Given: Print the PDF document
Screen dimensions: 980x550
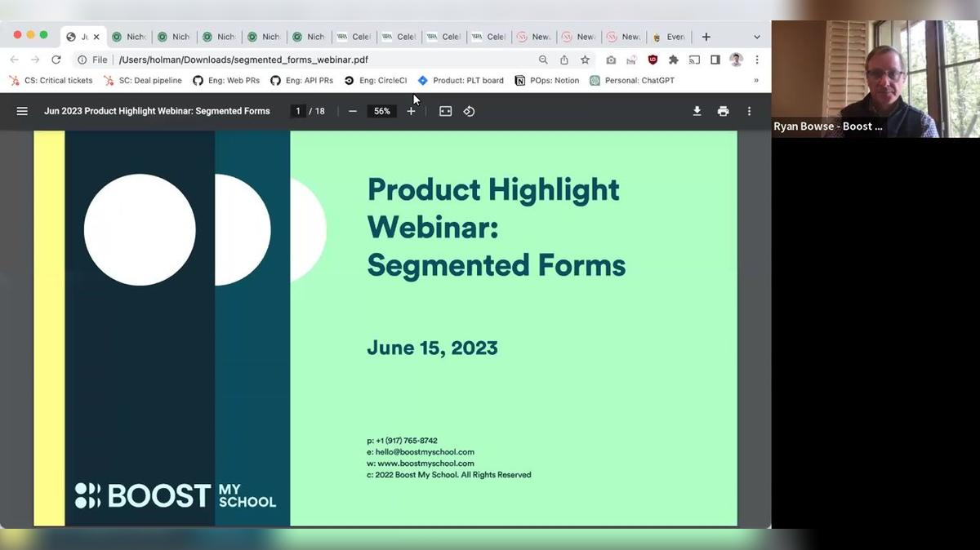Looking at the screenshot, I should tap(724, 111).
